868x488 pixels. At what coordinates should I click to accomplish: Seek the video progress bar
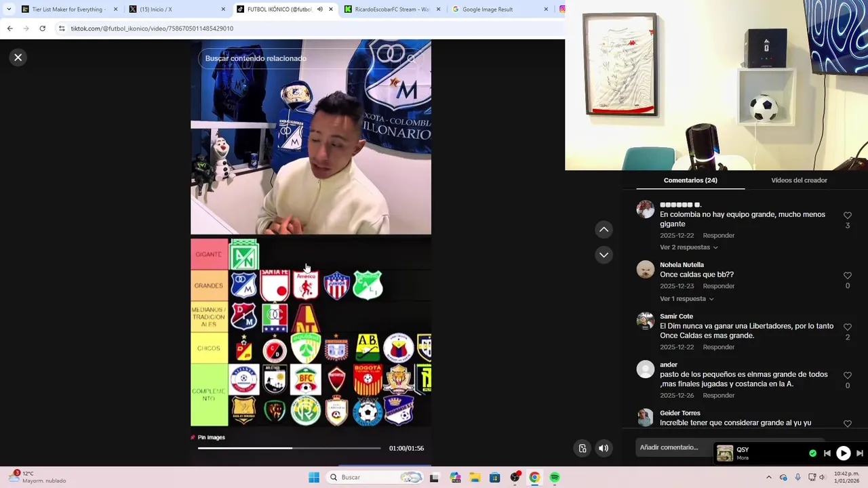point(289,448)
